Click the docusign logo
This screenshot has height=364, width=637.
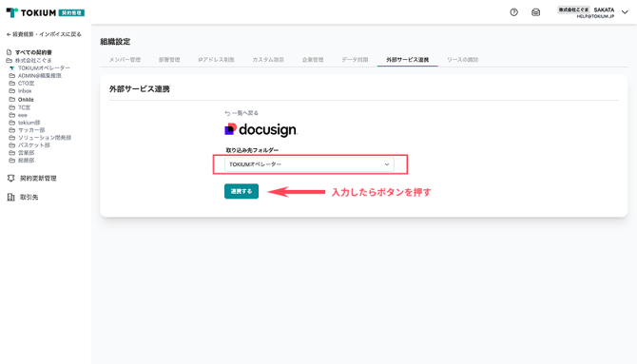pos(261,129)
